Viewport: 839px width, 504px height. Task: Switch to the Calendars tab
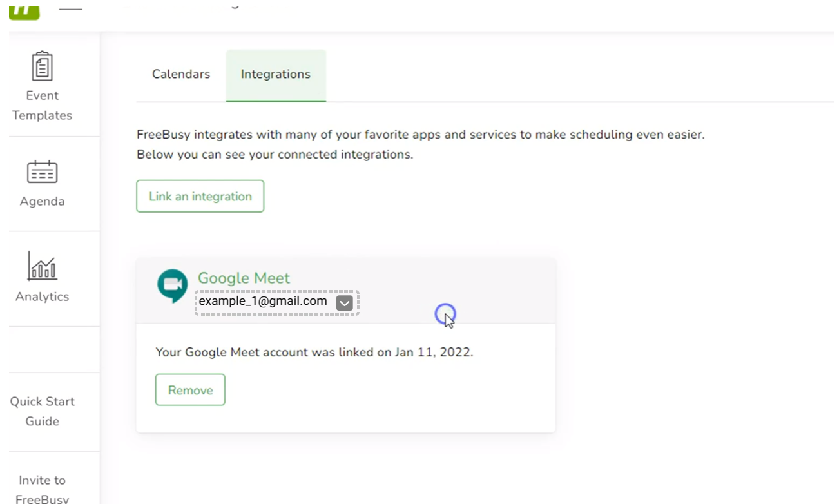(x=181, y=74)
